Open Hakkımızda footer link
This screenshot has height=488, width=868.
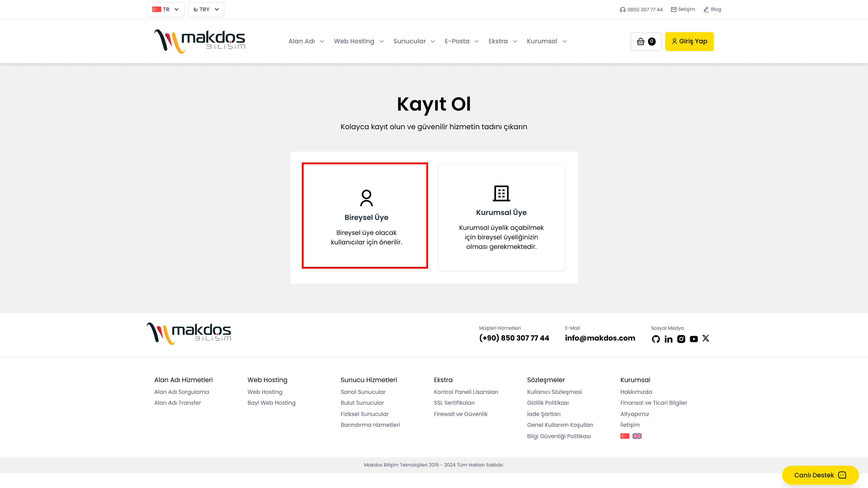pos(636,392)
